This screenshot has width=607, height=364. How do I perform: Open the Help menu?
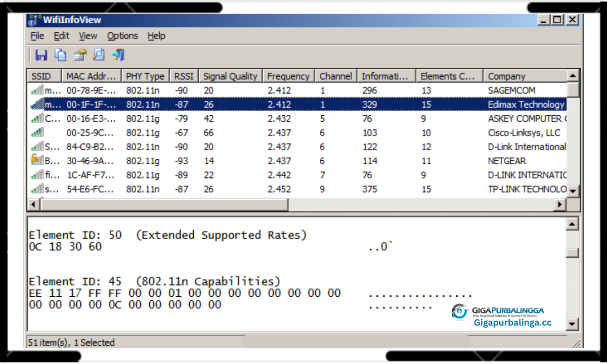point(156,36)
